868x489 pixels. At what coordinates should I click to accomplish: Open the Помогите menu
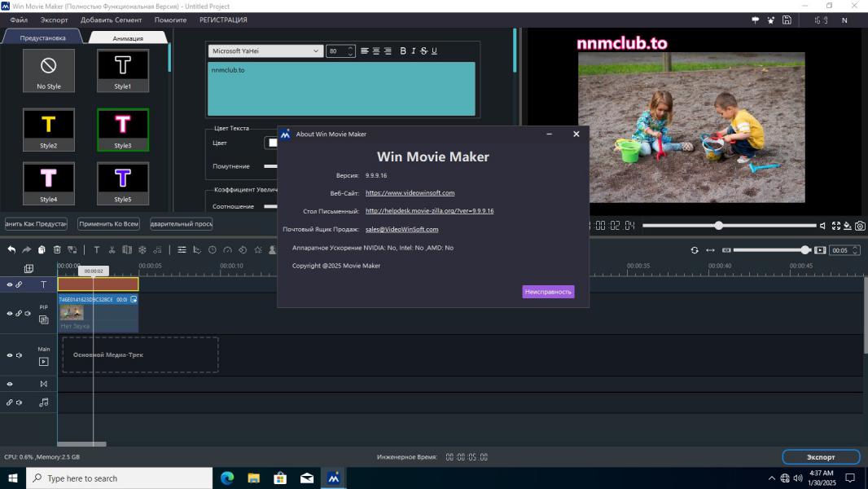click(170, 20)
